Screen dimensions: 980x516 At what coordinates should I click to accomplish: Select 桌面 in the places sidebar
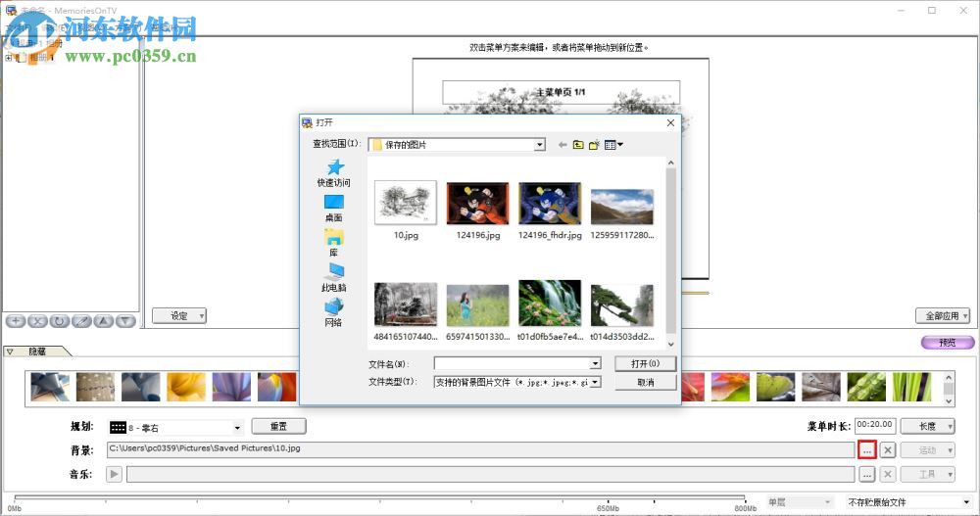(x=334, y=208)
